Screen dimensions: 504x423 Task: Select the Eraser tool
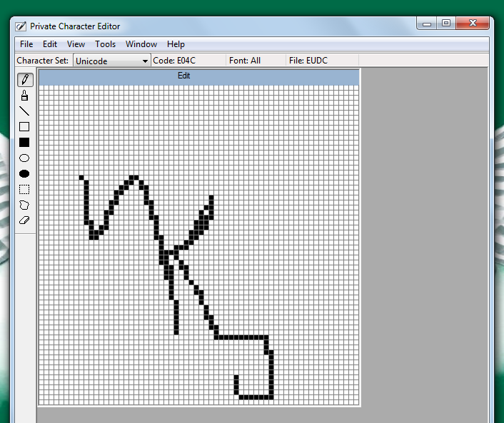24,220
